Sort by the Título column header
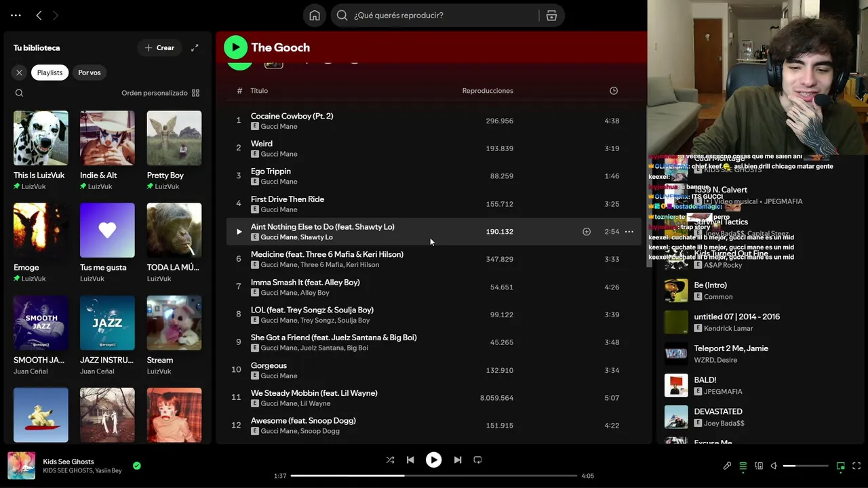Screen dimensions: 868x488 [x=259, y=91]
